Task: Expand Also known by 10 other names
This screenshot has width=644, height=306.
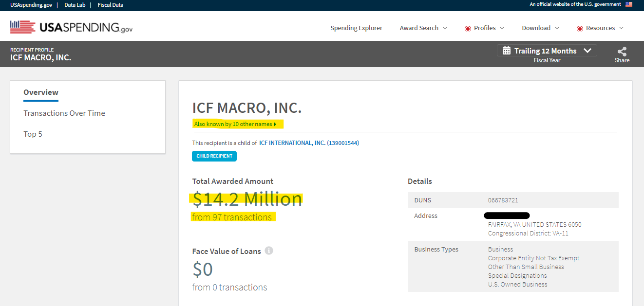Action: (235, 124)
